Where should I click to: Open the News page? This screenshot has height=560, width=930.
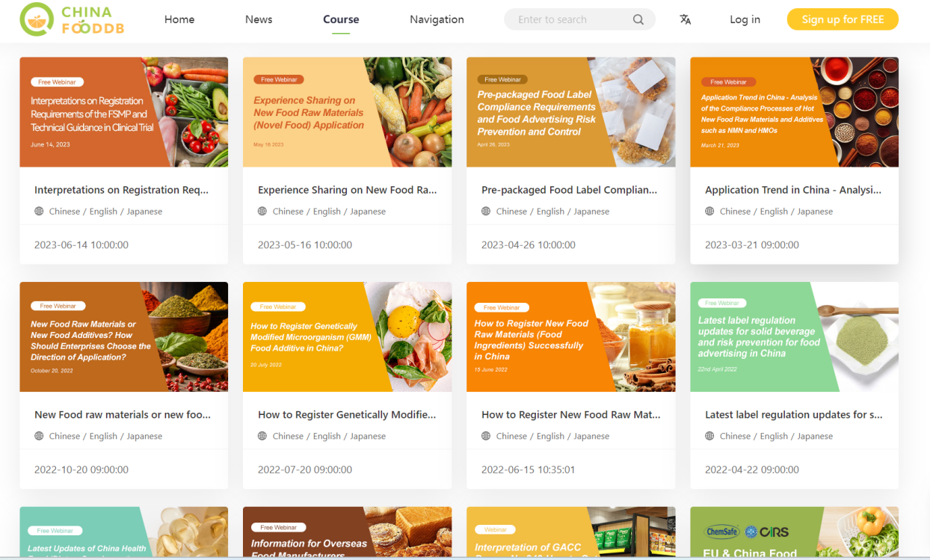coord(259,20)
